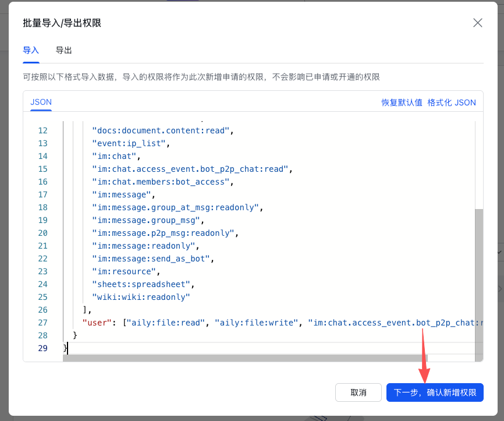Click line number 12 in gutter
Screen dimensions: 504x421
[42, 130]
